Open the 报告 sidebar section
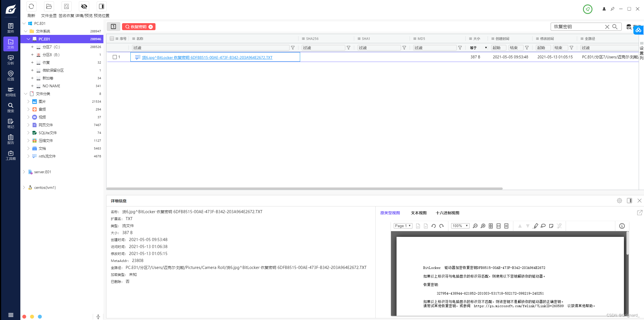Viewport: 644px width, 320px height. tap(11, 139)
